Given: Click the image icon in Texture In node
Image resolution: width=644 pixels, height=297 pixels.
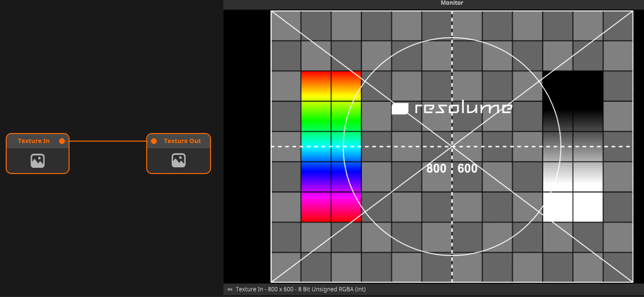Looking at the screenshot, I should (38, 161).
